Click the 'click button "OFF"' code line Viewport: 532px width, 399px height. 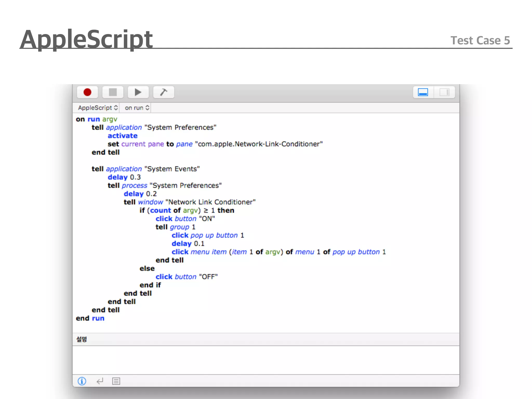click(x=186, y=277)
